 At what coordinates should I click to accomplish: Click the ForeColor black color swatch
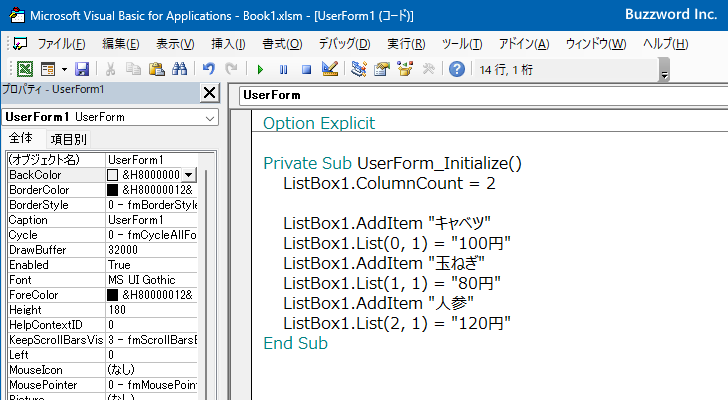[x=113, y=295]
